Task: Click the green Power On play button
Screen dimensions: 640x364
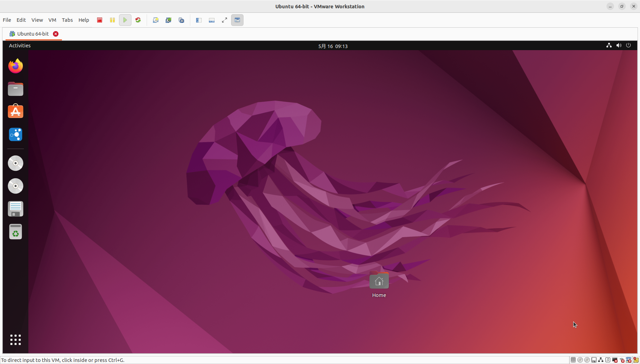Action: 125,20
